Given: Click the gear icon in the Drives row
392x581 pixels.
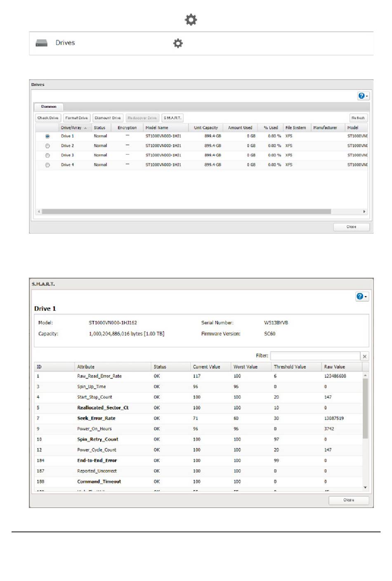Looking at the screenshot, I should click(x=178, y=43).
